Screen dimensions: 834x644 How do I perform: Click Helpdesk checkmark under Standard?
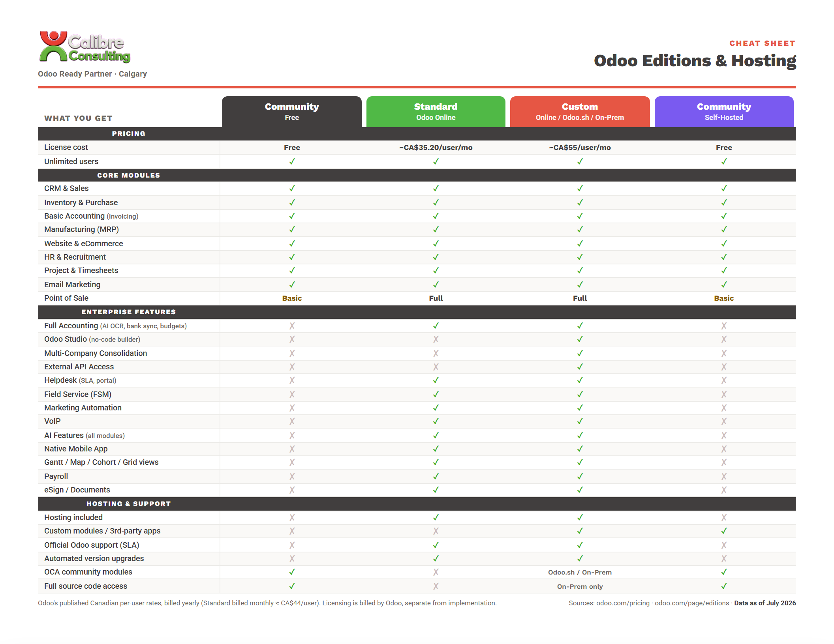click(x=436, y=380)
